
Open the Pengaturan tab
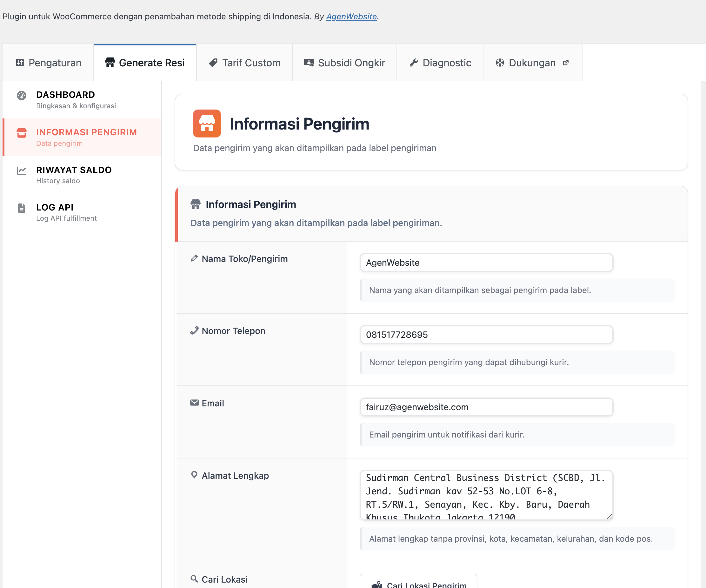[x=49, y=63]
